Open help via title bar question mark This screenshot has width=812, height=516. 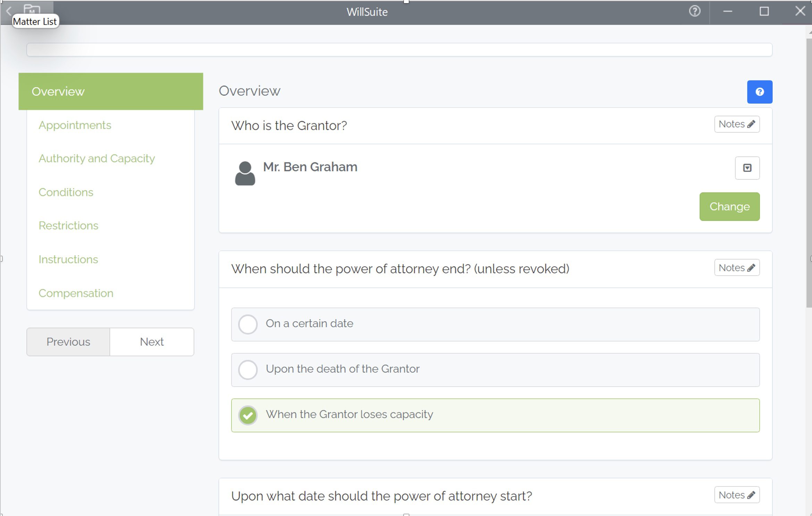click(x=694, y=11)
